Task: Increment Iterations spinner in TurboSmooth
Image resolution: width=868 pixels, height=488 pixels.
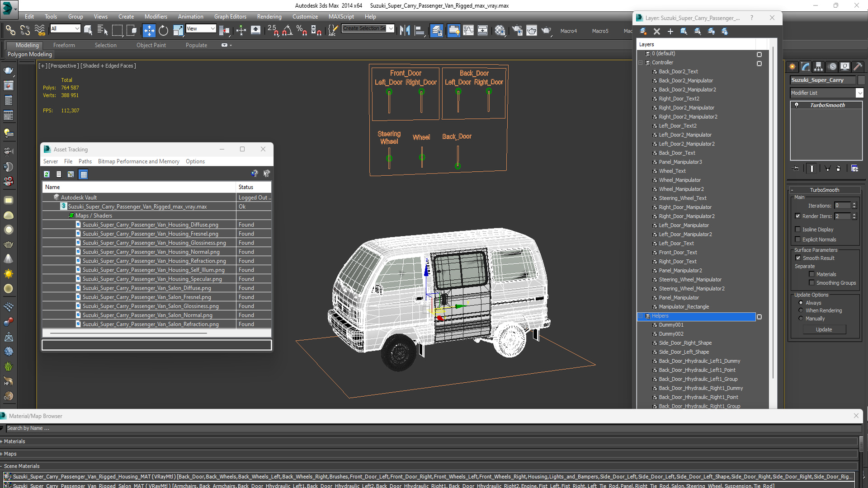Action: (x=854, y=204)
